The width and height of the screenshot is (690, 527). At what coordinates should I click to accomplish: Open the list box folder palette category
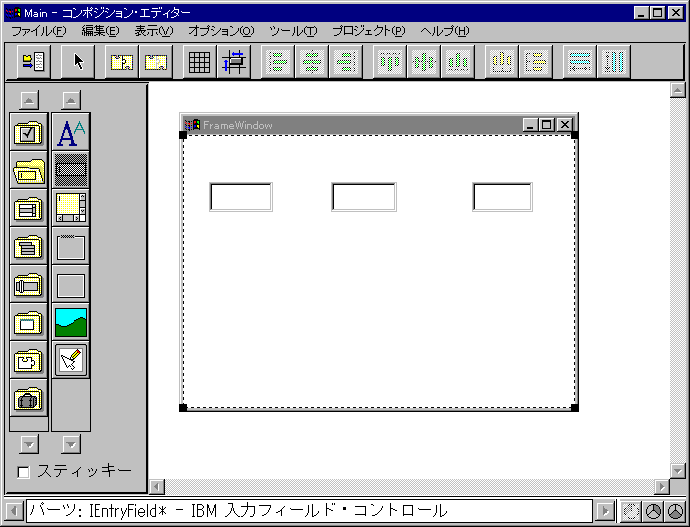(x=29, y=209)
